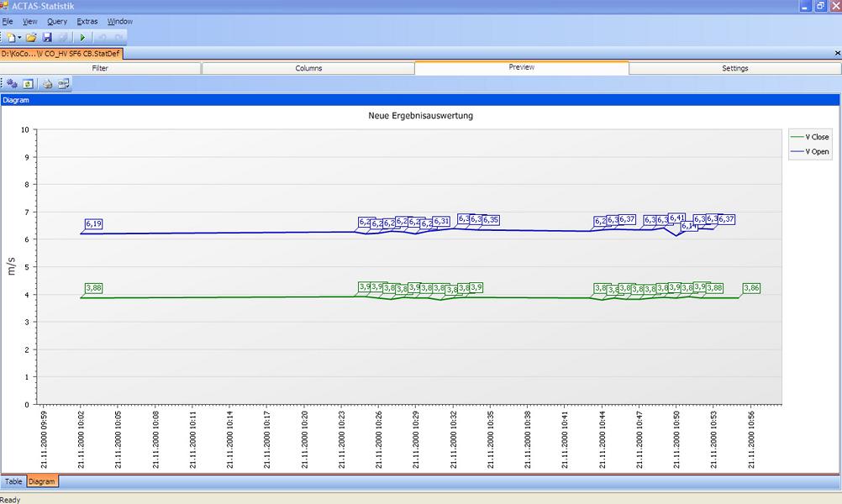Open diagram options with gears icon
842x504 pixels.
[12, 84]
